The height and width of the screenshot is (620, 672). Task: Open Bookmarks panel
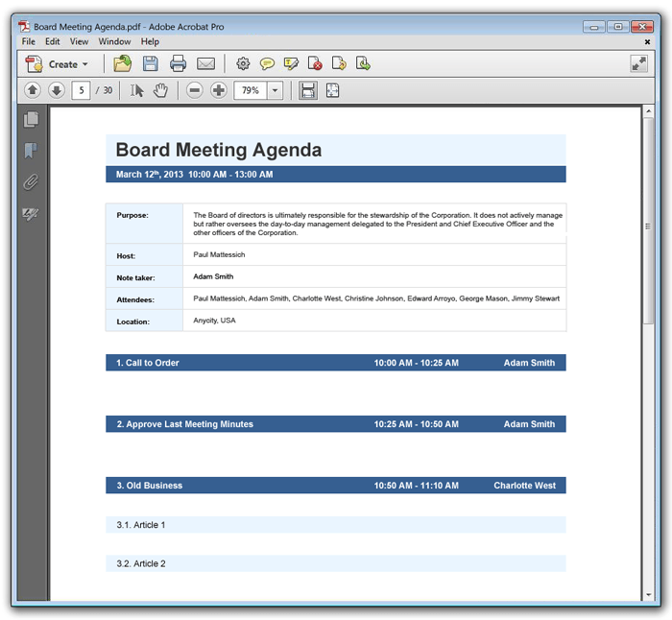[x=31, y=151]
